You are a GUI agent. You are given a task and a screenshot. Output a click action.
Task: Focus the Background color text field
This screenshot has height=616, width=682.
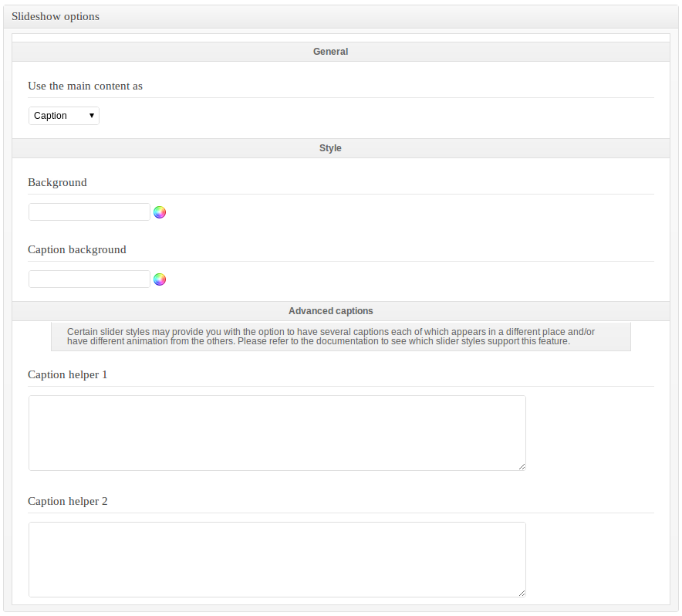(x=89, y=212)
